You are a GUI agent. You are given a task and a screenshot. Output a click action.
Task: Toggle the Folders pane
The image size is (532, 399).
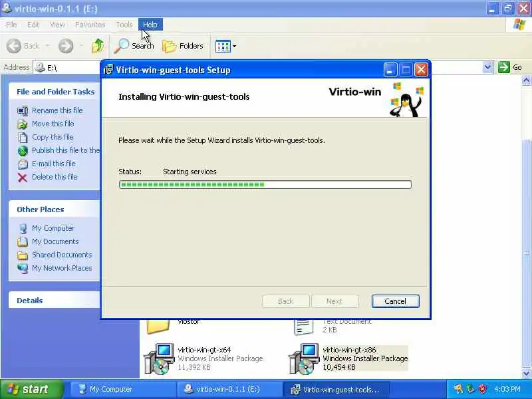tap(183, 46)
